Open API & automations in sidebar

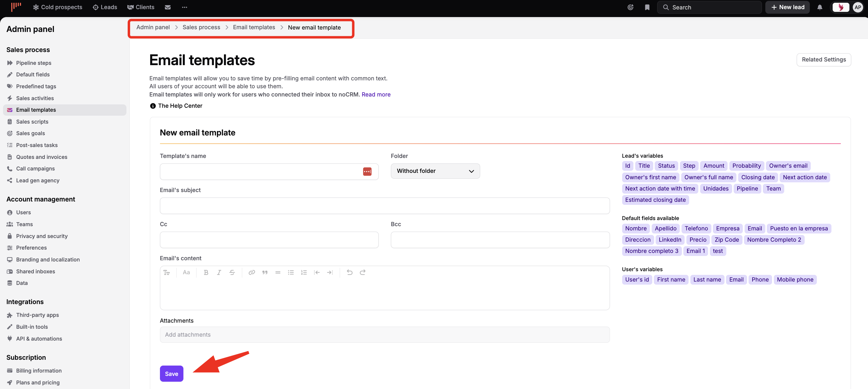tap(39, 338)
